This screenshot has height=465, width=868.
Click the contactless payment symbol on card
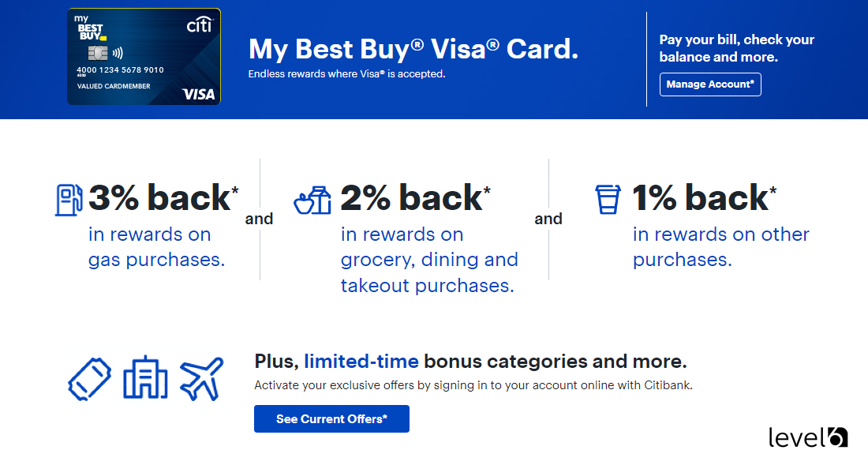coord(118,52)
